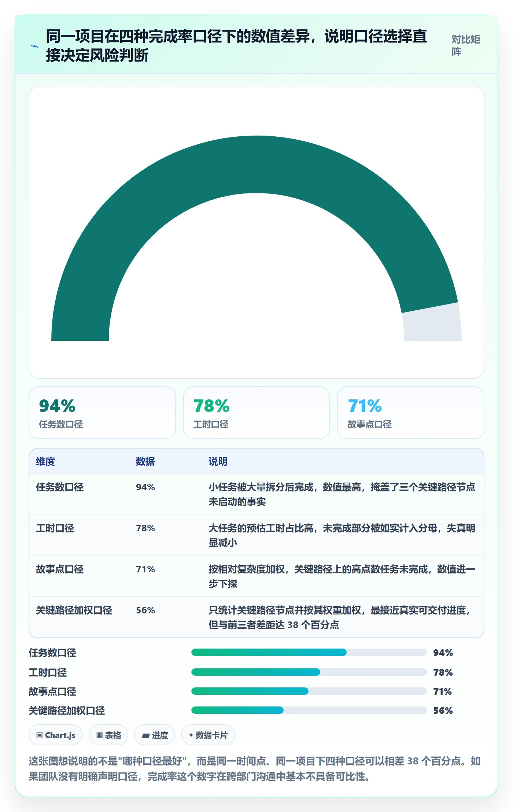513x812 pixels.
Task: Click the grid icon in 表格 chip
Action: [x=99, y=735]
